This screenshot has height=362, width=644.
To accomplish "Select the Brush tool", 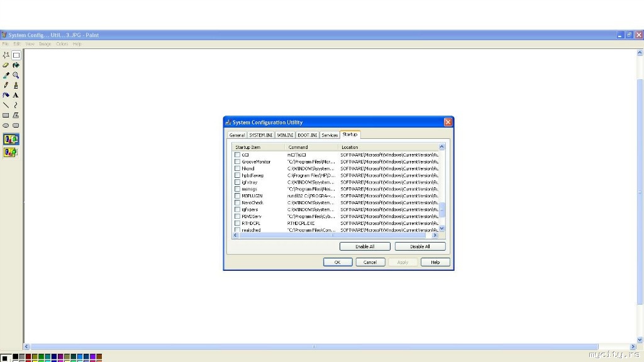I will [16, 85].
